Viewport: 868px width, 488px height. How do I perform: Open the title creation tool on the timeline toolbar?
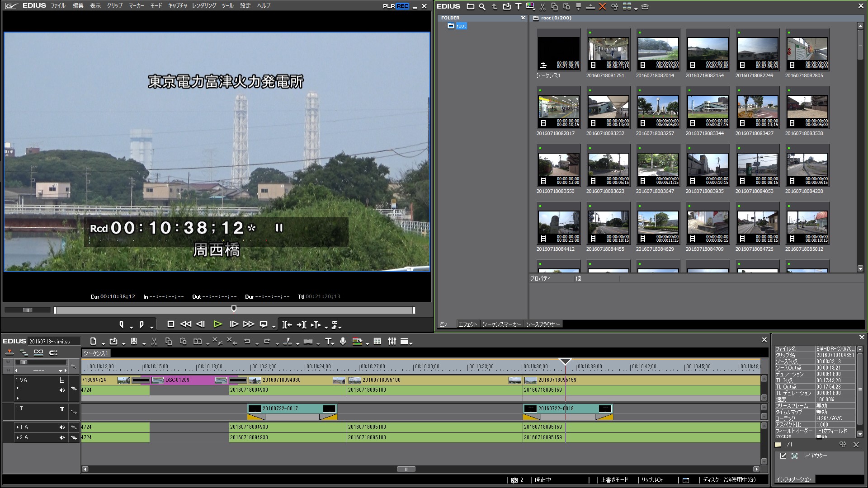click(328, 342)
